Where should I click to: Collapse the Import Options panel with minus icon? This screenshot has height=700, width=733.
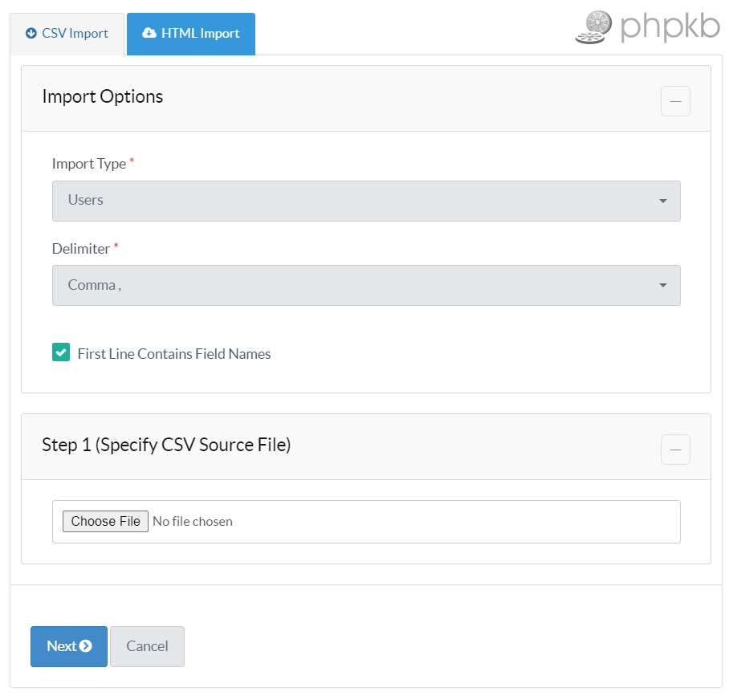point(675,102)
